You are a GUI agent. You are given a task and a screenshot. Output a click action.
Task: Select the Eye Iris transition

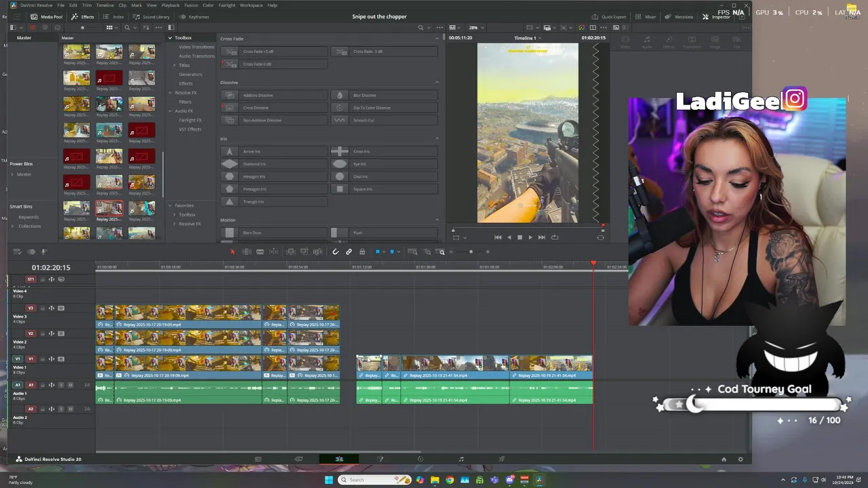click(384, 164)
